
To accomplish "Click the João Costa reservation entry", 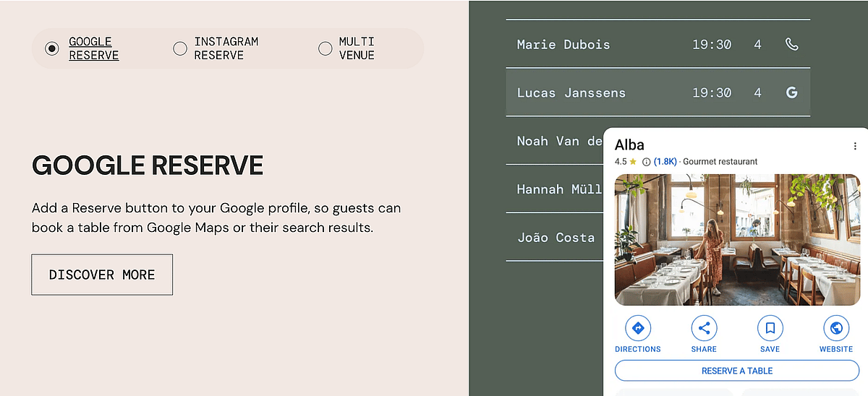I will (x=556, y=237).
